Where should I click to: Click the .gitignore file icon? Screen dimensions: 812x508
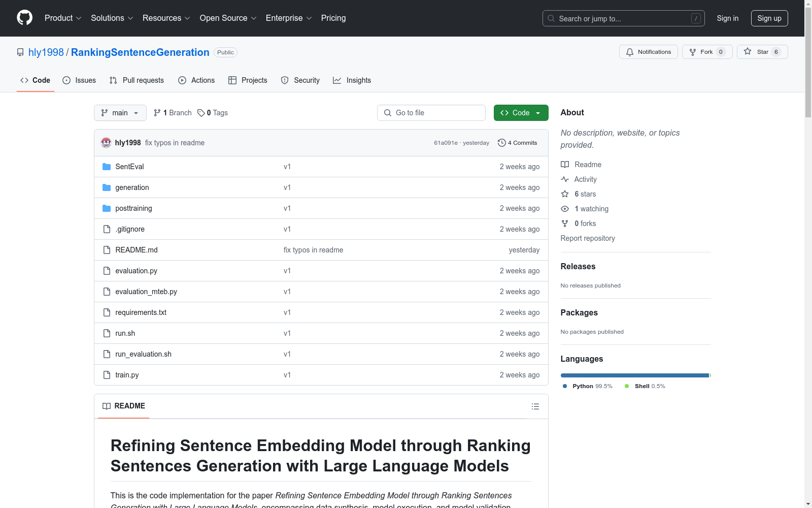107,229
